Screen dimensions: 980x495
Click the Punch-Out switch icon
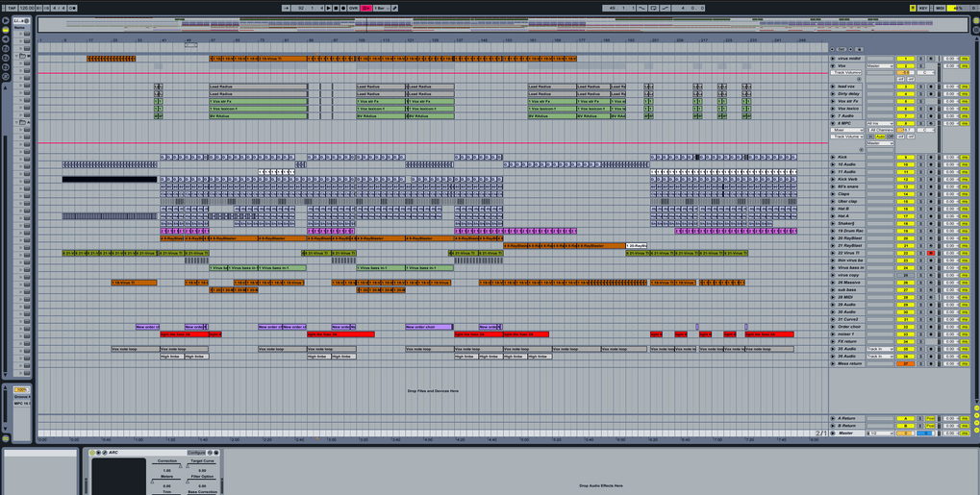tap(665, 8)
